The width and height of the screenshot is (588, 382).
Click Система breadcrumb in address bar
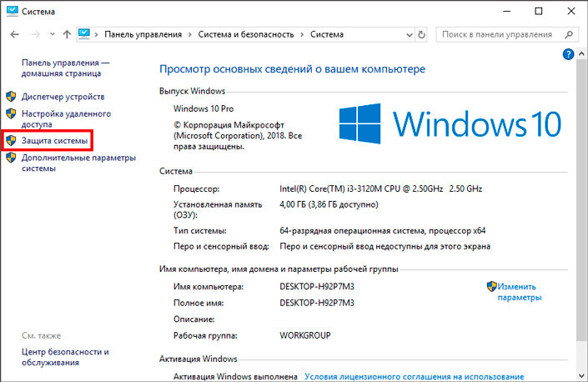click(327, 34)
